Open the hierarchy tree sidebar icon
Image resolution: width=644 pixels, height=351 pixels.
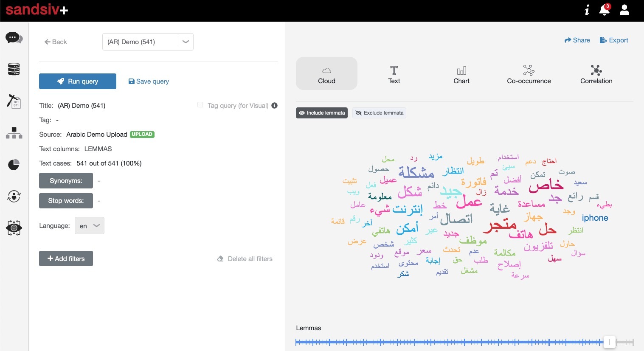click(x=14, y=133)
